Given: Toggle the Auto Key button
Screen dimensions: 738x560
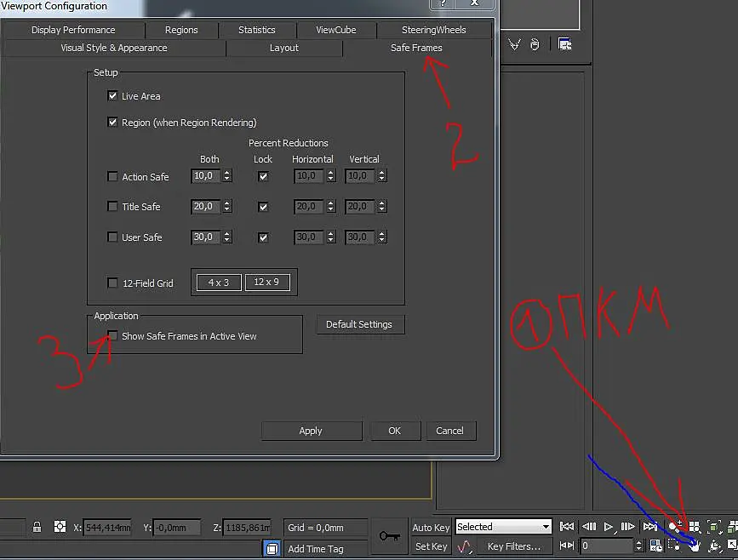Looking at the screenshot, I should (431, 528).
